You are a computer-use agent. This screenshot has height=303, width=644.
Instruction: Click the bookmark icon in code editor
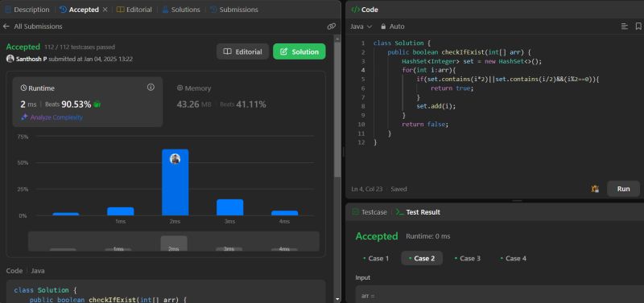click(638, 27)
